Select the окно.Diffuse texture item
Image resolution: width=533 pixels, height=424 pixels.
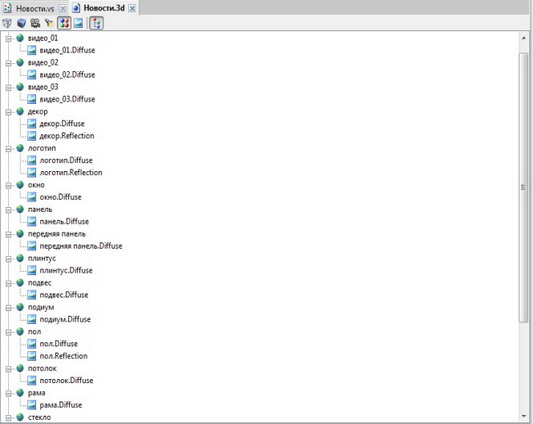(61, 197)
